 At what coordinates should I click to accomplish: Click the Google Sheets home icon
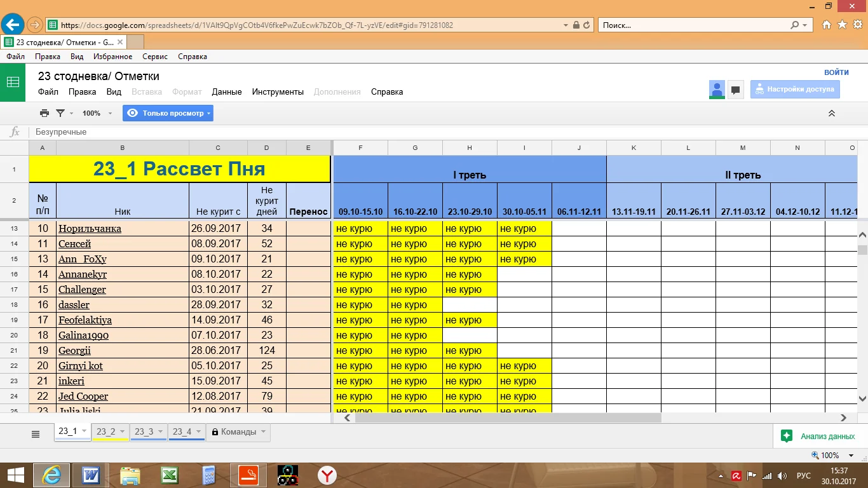point(13,83)
